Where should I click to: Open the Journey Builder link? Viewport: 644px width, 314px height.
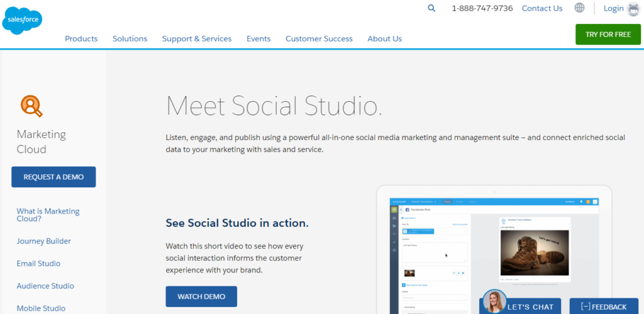[x=43, y=241]
